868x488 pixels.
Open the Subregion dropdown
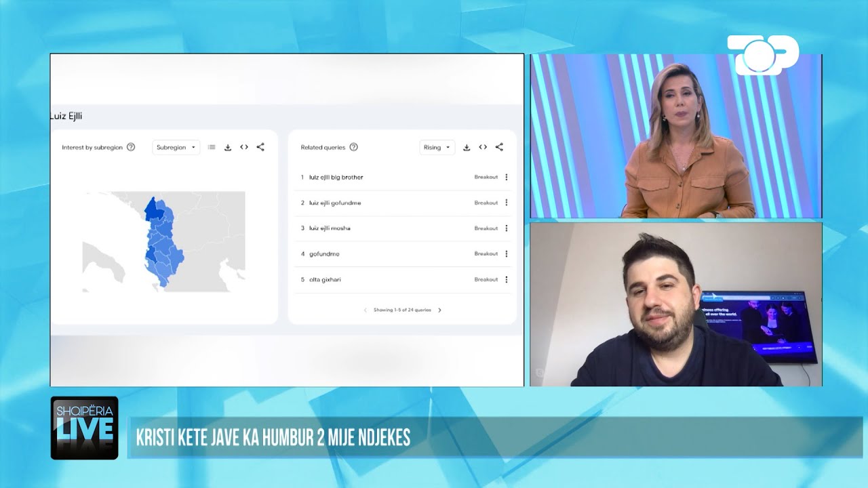coord(176,147)
